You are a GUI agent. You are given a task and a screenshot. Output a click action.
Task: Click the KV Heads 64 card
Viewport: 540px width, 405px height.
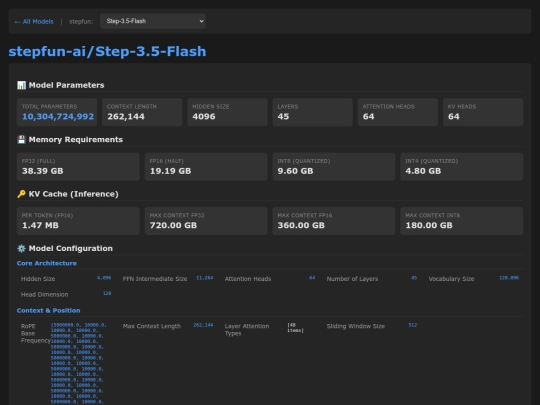(483, 112)
